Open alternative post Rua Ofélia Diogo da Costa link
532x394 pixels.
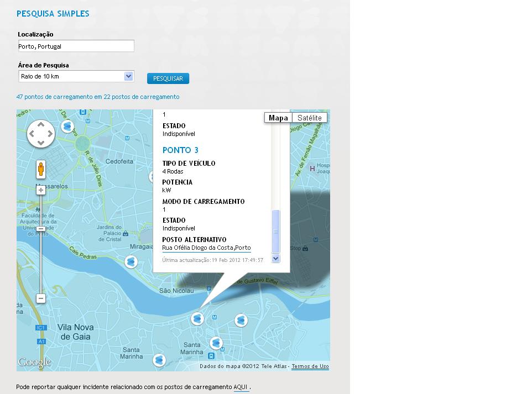[206, 248]
